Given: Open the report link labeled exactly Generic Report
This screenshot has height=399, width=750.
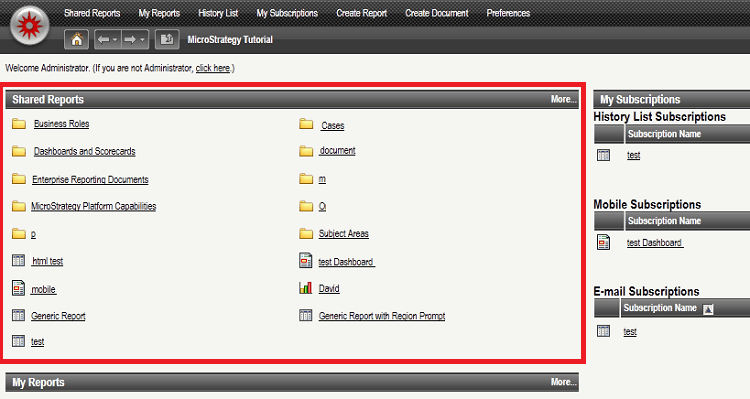Looking at the screenshot, I should click(58, 316).
